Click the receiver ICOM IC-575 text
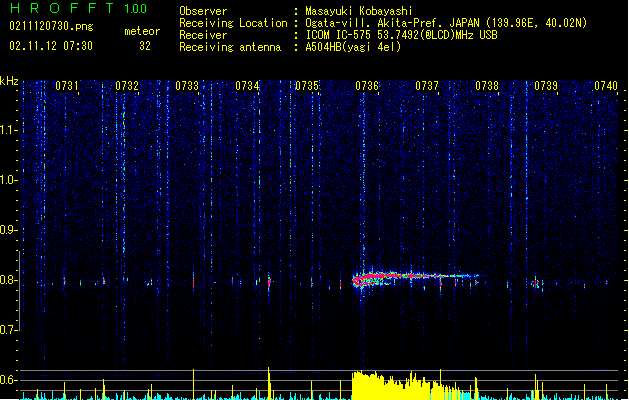This screenshot has height=400, width=629. coord(401,35)
